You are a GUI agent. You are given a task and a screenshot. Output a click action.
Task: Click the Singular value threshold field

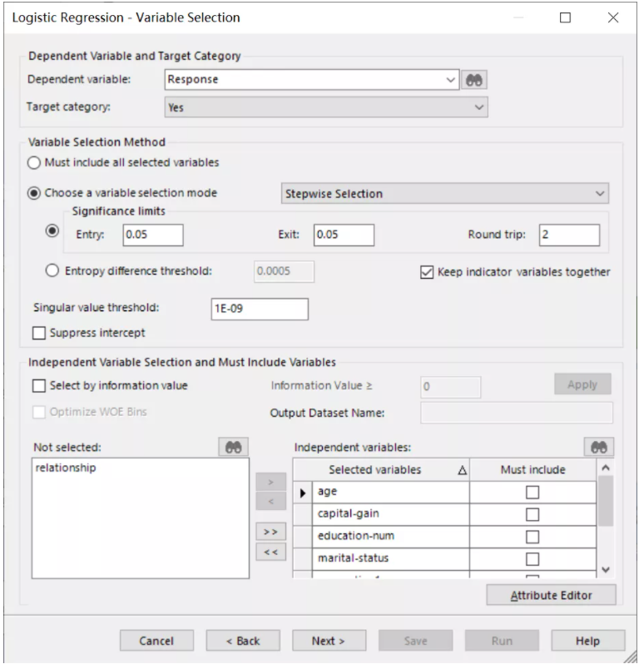coord(260,310)
